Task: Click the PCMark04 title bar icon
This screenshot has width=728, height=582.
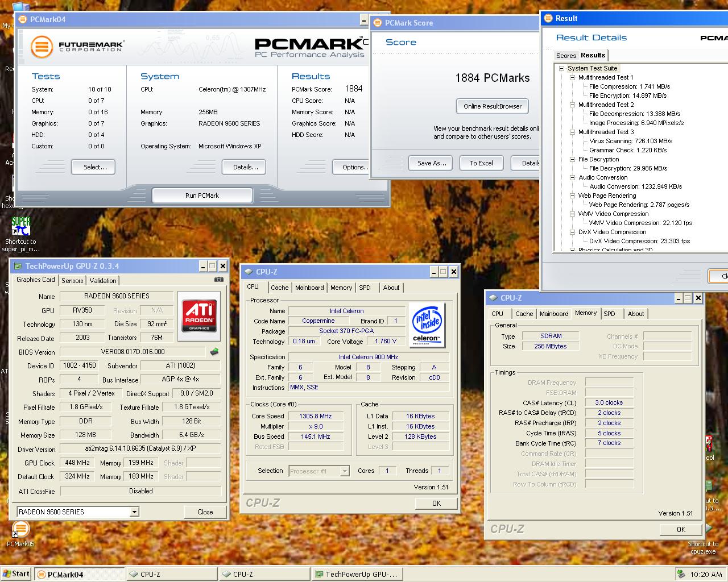Action: coord(23,19)
